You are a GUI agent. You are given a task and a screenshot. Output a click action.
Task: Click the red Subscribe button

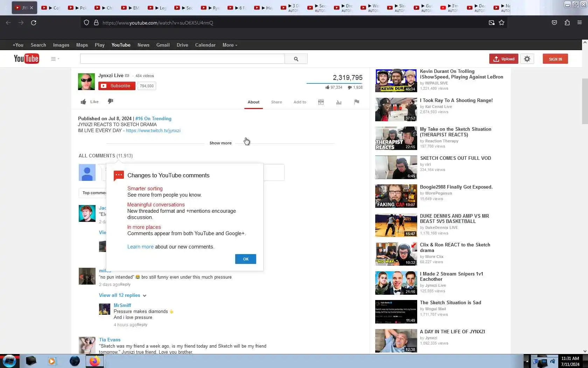[x=117, y=86]
